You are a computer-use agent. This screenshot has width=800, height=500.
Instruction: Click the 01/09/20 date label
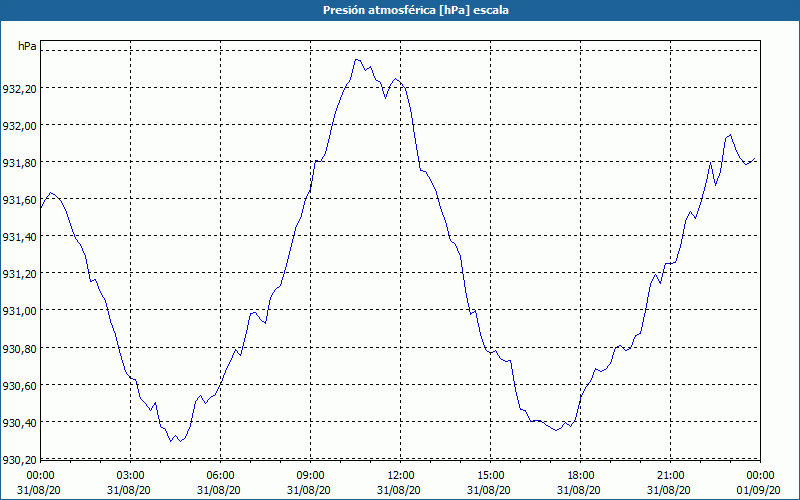[x=760, y=490]
